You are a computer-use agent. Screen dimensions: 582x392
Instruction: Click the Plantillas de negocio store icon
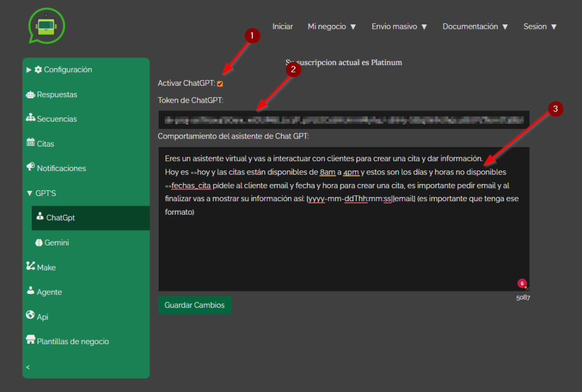tap(31, 339)
